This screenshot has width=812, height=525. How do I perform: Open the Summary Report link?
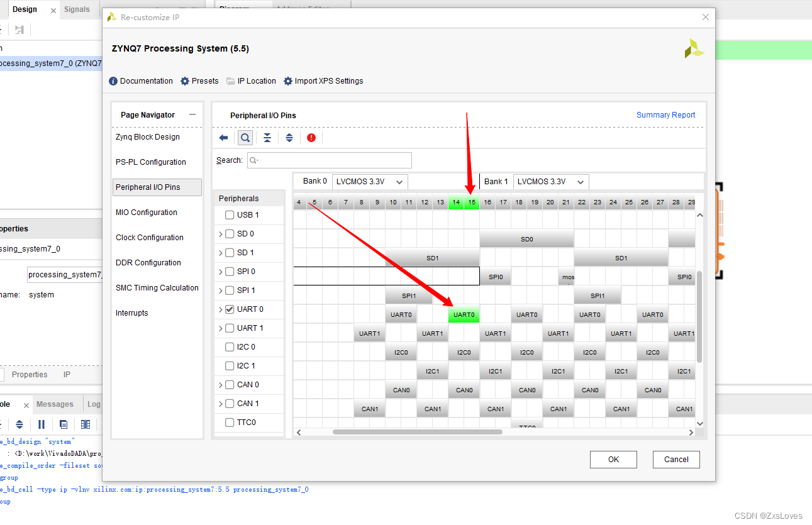pyautogui.click(x=666, y=115)
